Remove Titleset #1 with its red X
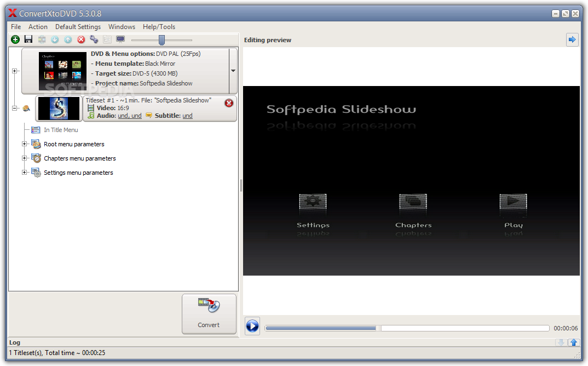The height and width of the screenshot is (366, 588). (229, 103)
